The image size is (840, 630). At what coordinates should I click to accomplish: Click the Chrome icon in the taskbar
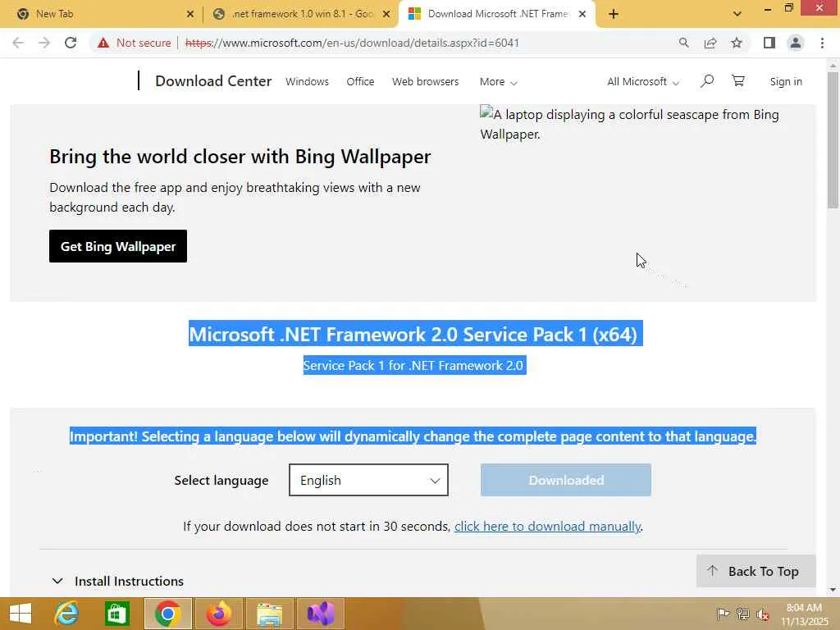(x=167, y=614)
